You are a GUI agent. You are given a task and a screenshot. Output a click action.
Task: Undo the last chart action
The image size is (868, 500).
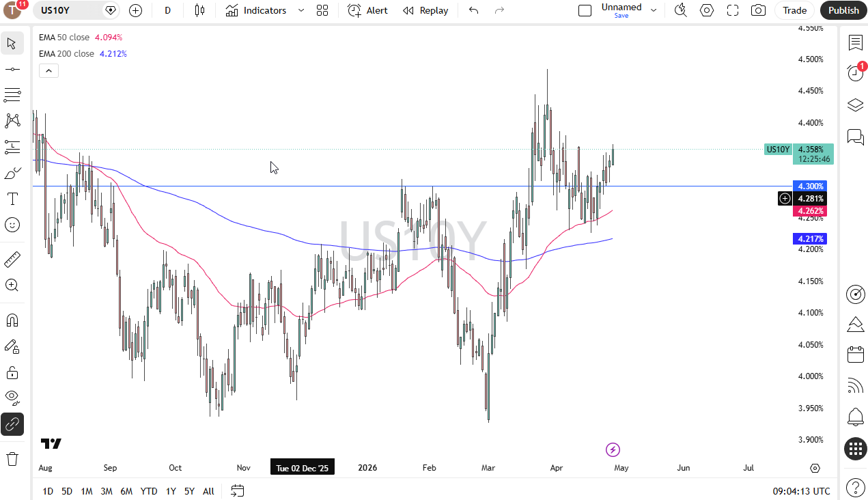tap(474, 10)
